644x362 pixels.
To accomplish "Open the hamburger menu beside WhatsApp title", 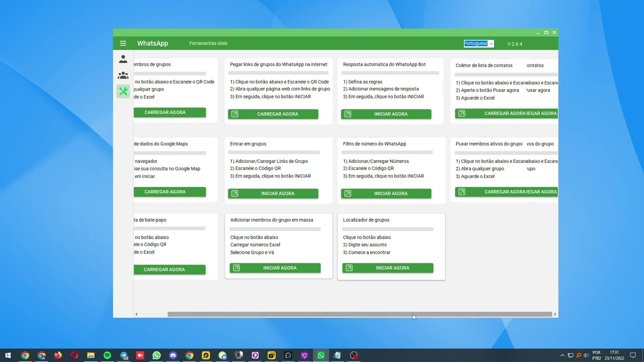I will [123, 43].
